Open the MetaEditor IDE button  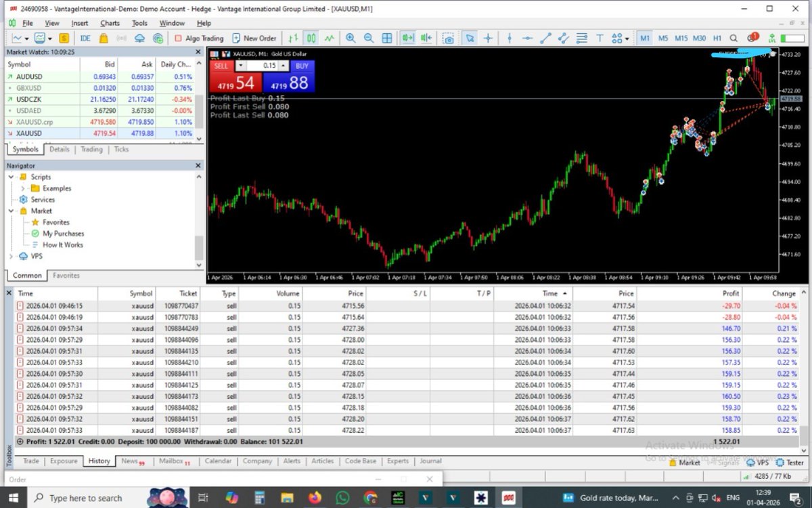click(85, 39)
